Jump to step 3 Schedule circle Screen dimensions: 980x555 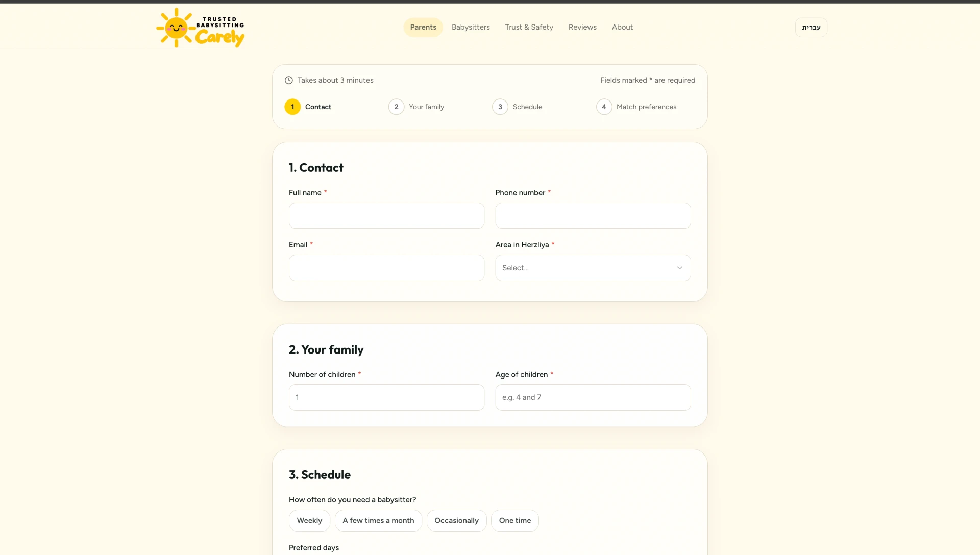[500, 107]
